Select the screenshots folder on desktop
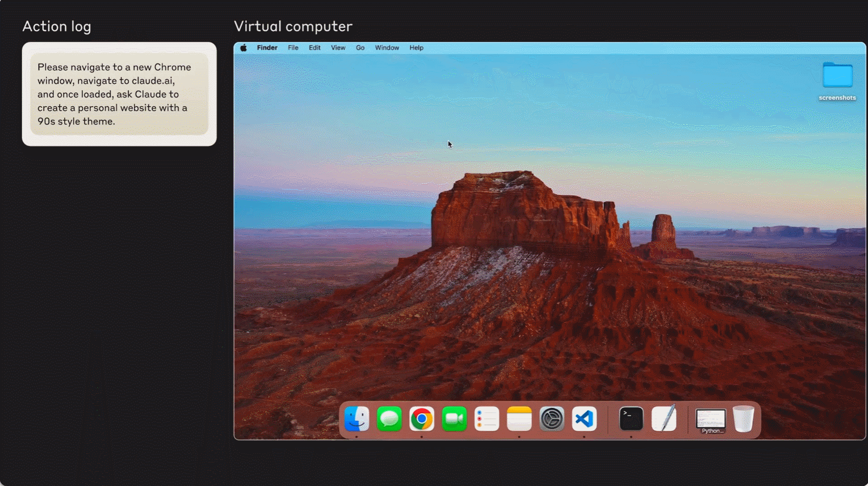Viewport: 868px width, 486px height. [x=837, y=76]
